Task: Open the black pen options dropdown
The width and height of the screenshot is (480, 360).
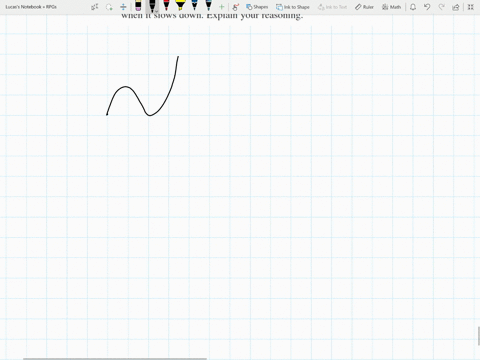Action: (x=156, y=12)
